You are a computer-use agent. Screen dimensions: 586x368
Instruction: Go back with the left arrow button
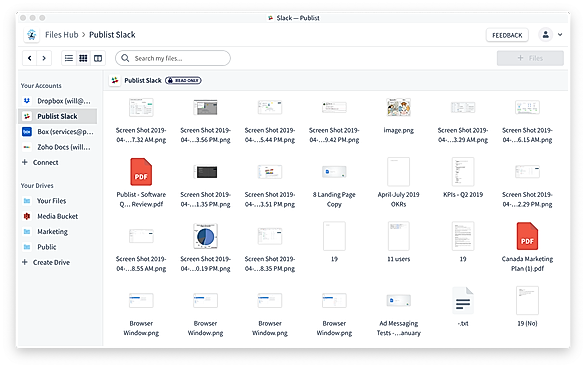pos(30,58)
